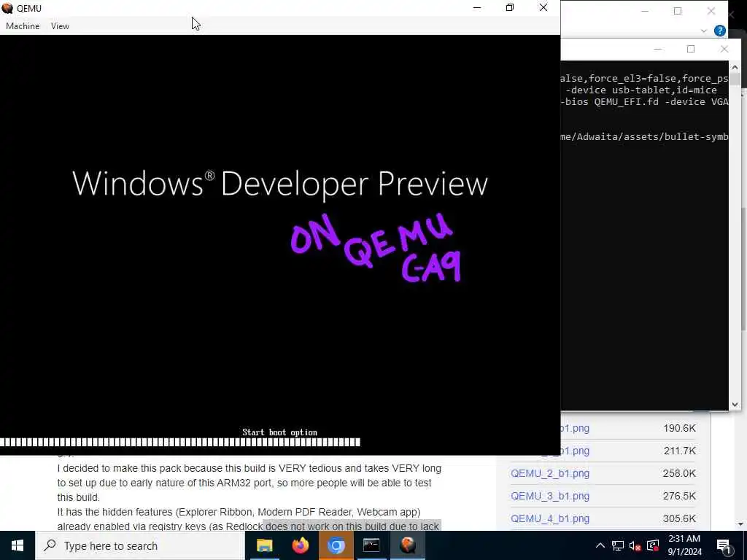Image resolution: width=747 pixels, height=560 pixels.
Task: Click 'I decided to make this pack' paragraph
Action: (249, 483)
